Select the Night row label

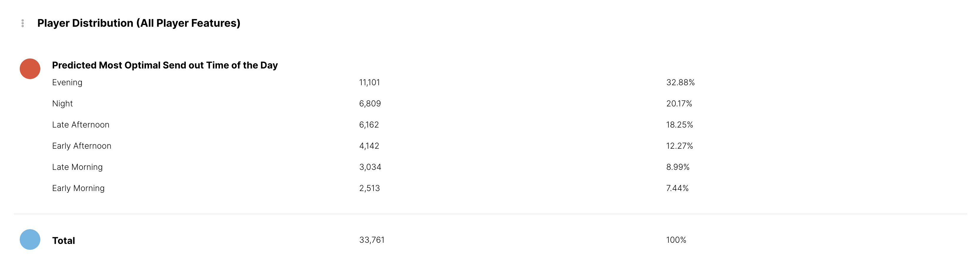point(62,104)
